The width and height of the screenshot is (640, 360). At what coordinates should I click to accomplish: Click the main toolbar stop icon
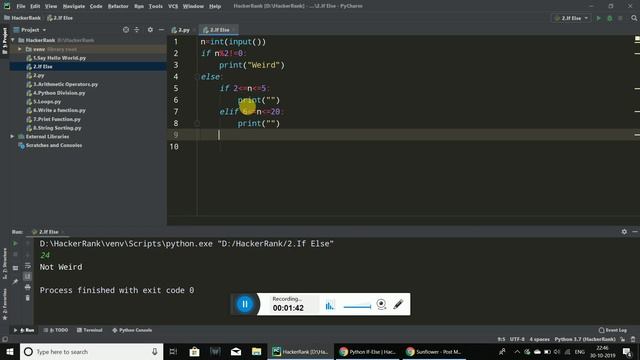coord(620,18)
